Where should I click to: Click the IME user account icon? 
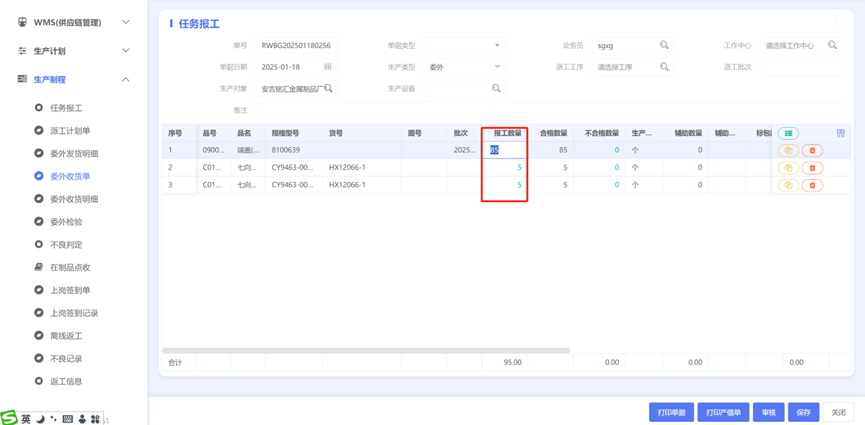[x=82, y=419]
